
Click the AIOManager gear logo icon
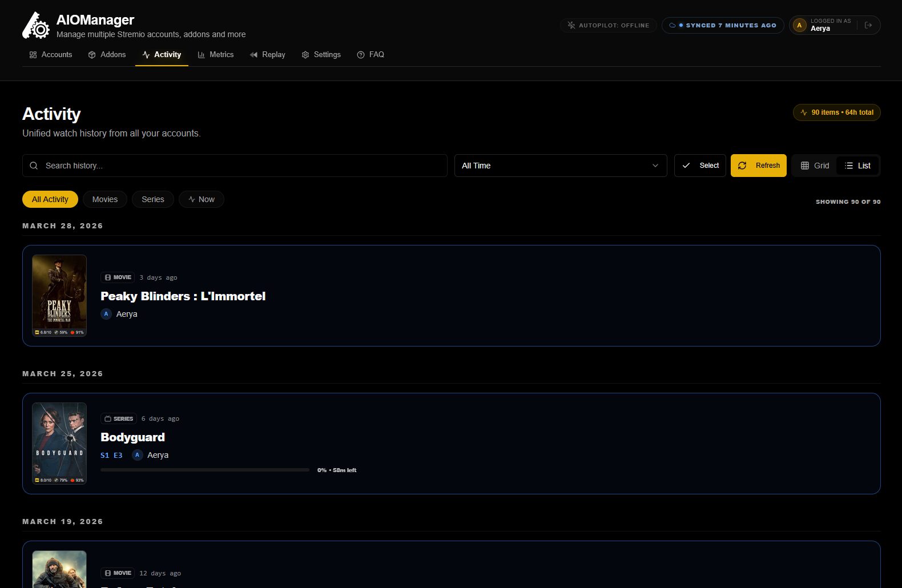click(36, 26)
